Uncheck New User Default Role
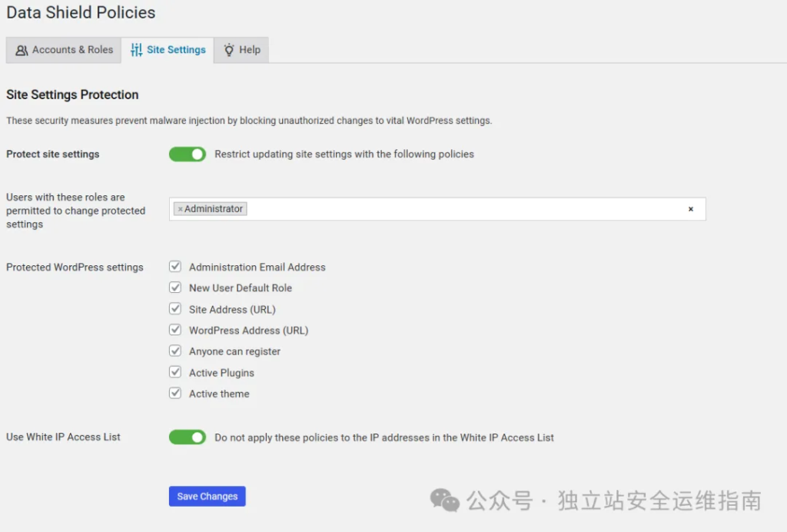This screenshot has height=532, width=787. coord(175,288)
